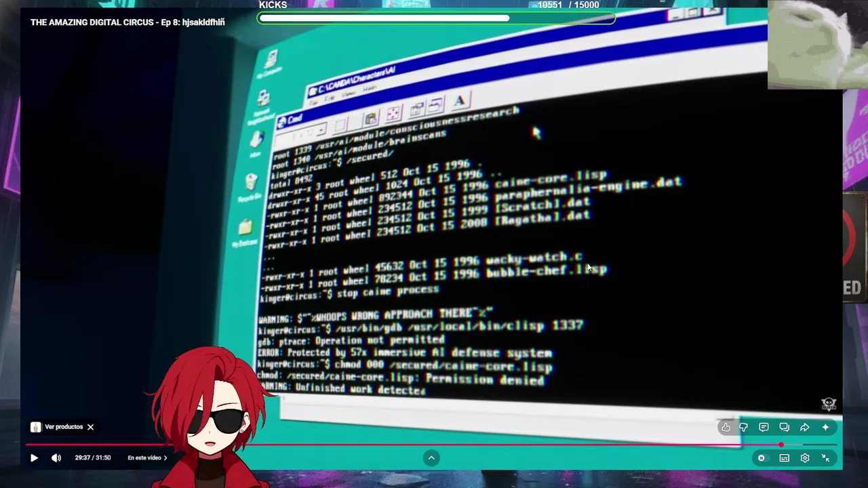Click the Properties icon in Cmd toolbar
Viewport: 868px width, 488px height.
(x=416, y=109)
